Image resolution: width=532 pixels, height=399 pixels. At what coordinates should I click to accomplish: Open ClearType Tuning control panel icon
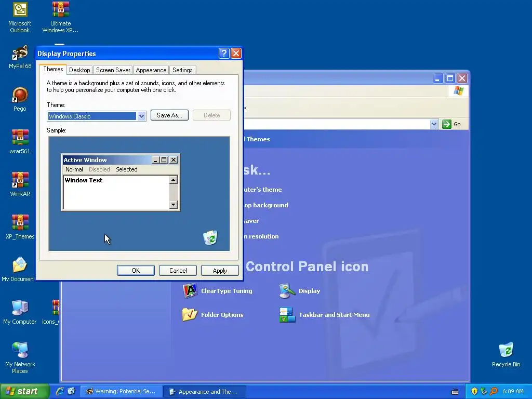pos(217,291)
